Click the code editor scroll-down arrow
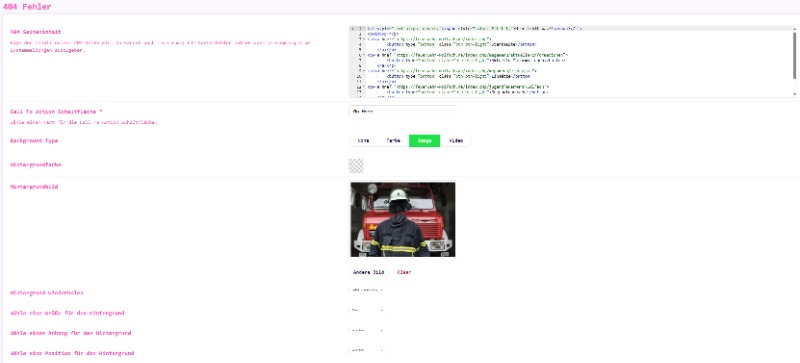 794,94
